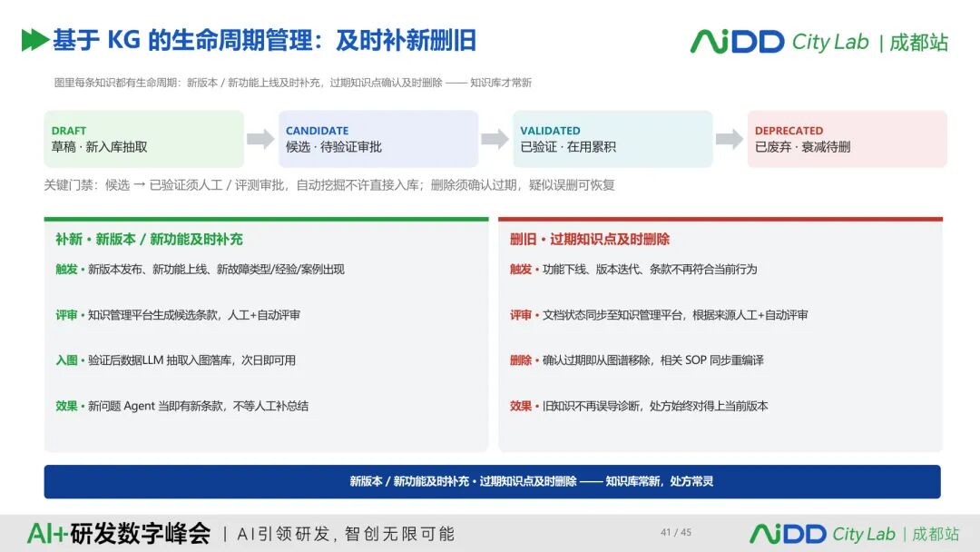980x552 pixels.
Task: Click the green 效果 line about 新问题 Agent
Action: coord(181,407)
